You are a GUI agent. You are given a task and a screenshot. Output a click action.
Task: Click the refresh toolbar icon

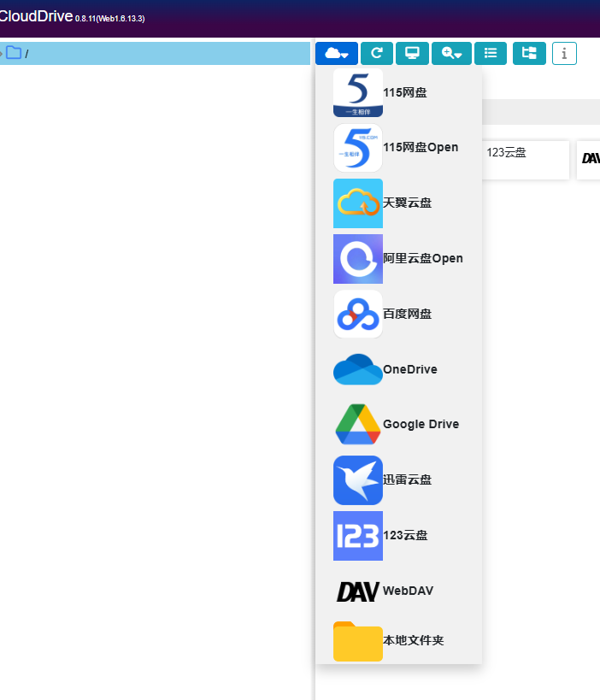377,54
